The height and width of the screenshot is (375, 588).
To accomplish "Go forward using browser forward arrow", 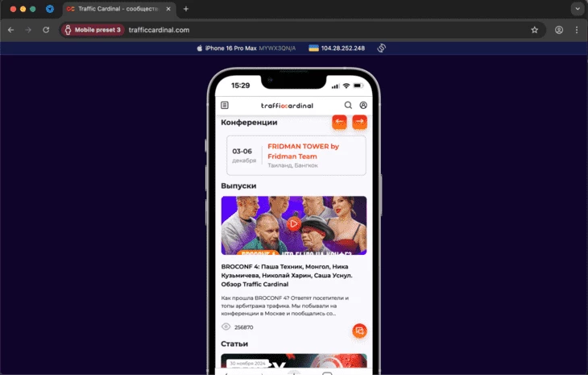I will tap(28, 30).
